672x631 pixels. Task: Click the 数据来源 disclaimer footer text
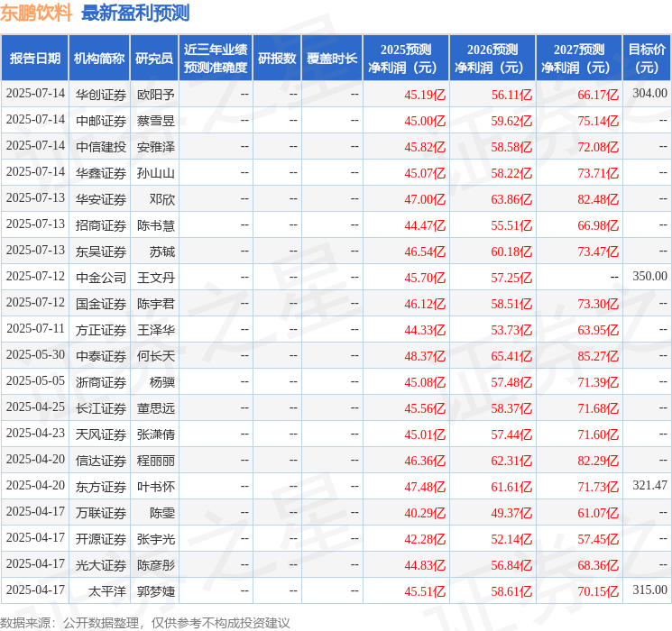[145, 622]
